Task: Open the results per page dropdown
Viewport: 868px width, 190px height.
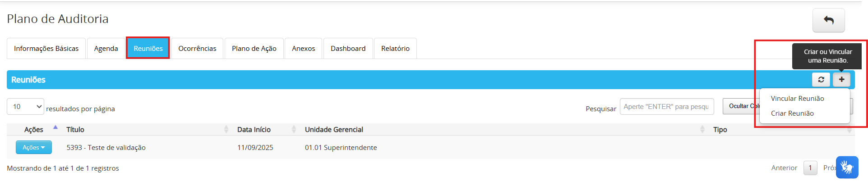Action: (26, 107)
